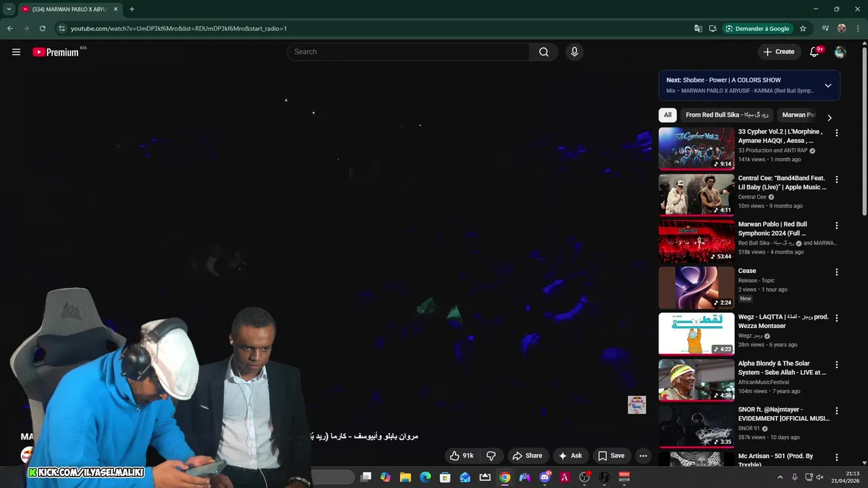The image size is (868, 488).
Task: Open Copilot from taskbar
Action: pyautogui.click(x=385, y=477)
